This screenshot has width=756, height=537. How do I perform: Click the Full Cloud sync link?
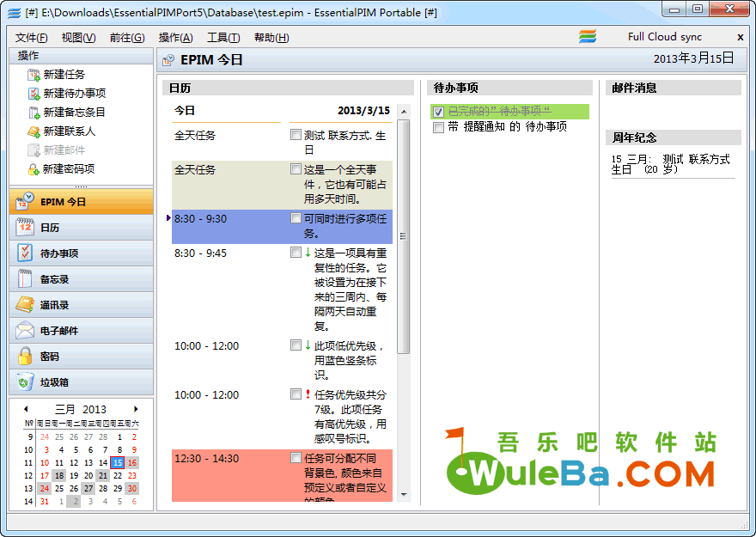pos(665,37)
